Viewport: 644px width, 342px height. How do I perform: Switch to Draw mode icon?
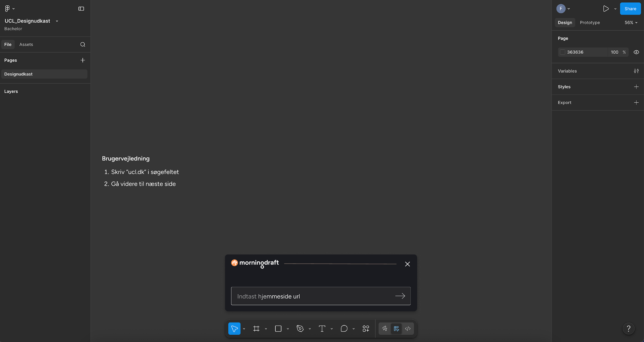(385, 329)
